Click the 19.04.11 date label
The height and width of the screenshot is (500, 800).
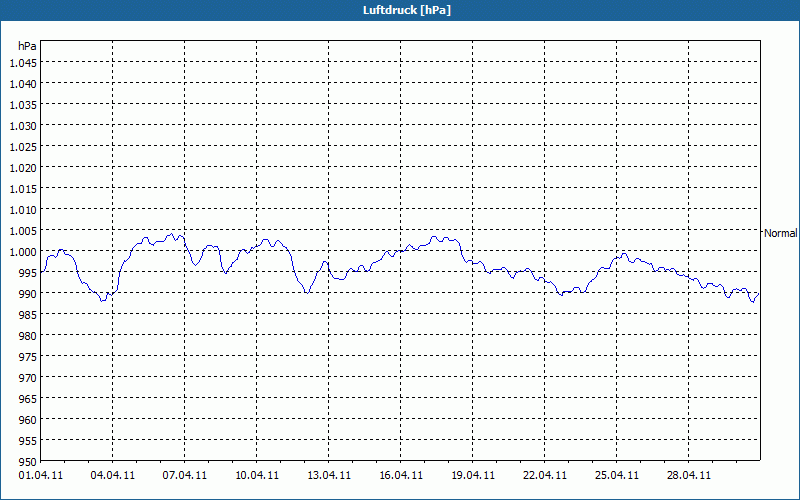pos(473,476)
